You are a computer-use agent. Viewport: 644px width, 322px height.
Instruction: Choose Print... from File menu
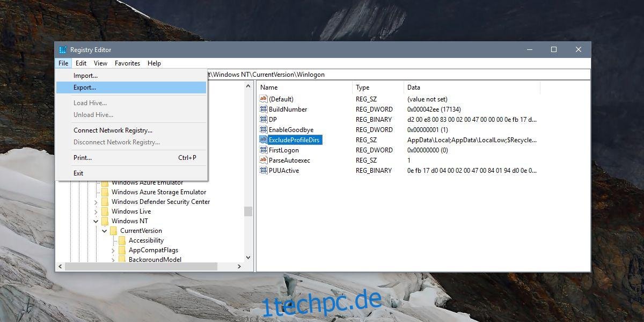point(131,158)
